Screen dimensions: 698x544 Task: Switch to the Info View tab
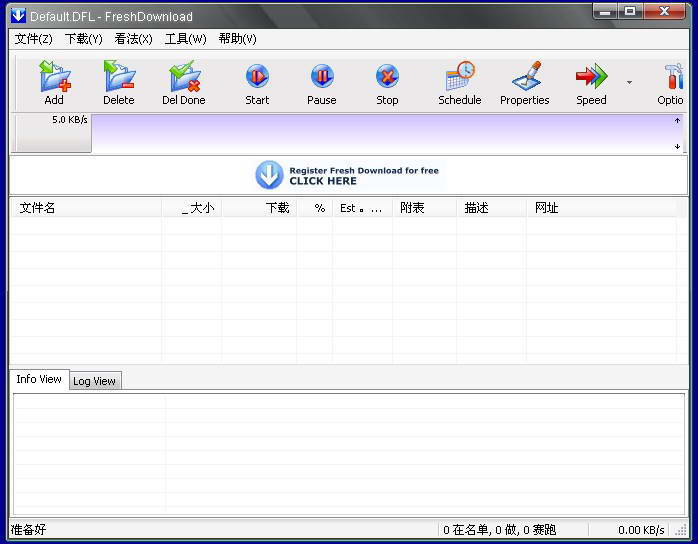click(x=39, y=379)
